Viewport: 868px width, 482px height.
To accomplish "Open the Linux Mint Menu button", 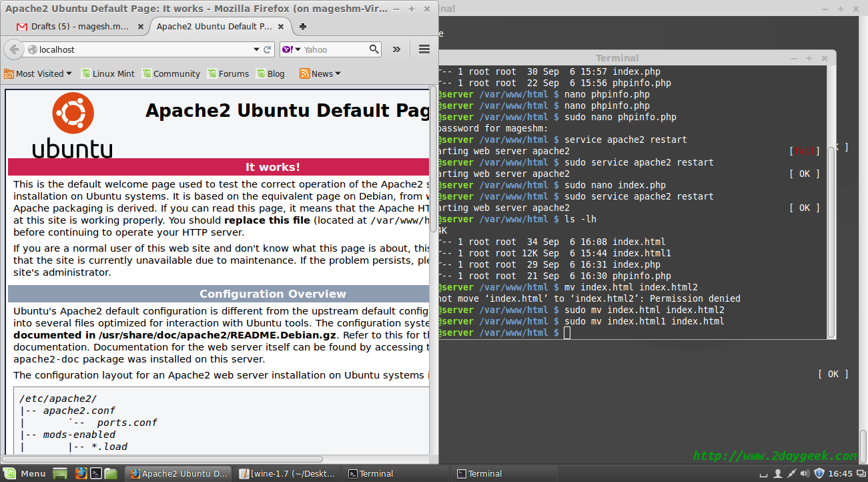I will pyautogui.click(x=25, y=473).
